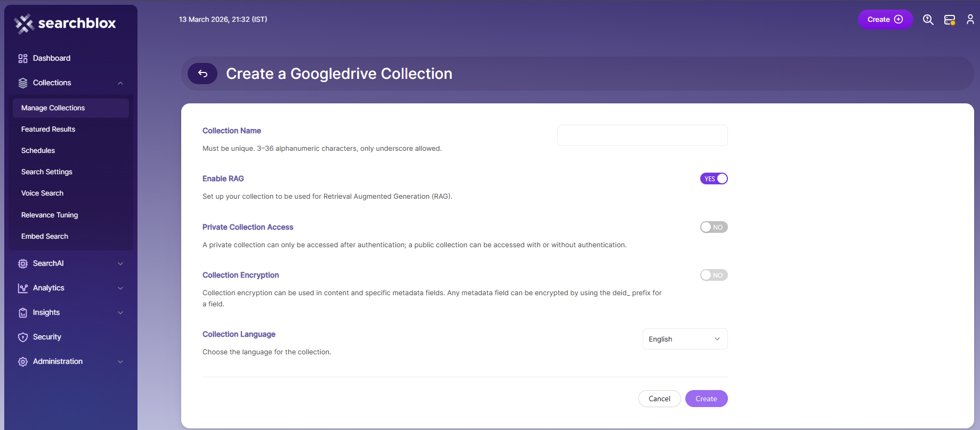
Task: Open Search Settings in sidebar
Action: (x=71, y=172)
